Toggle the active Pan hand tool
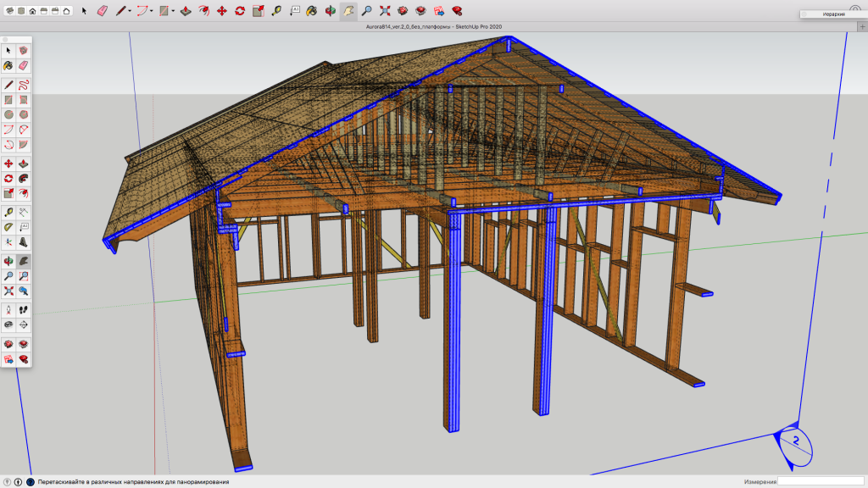Image resolution: width=868 pixels, height=488 pixels. click(x=348, y=11)
